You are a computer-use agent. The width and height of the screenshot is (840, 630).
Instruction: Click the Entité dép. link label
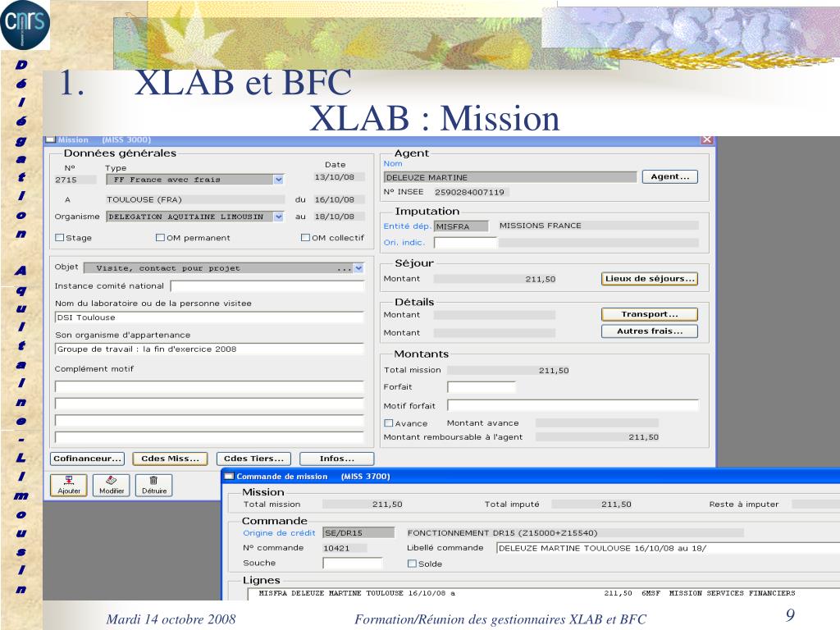click(x=407, y=226)
